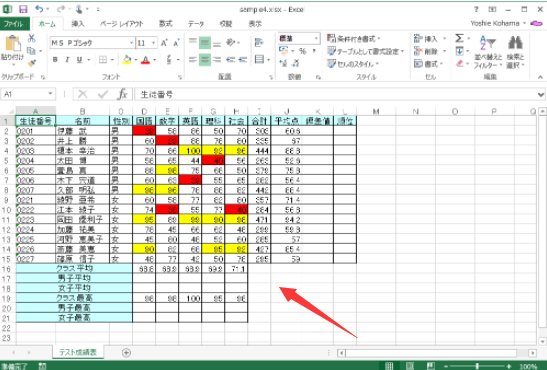
Task: Open the font name dropdown
Action: 132,43
